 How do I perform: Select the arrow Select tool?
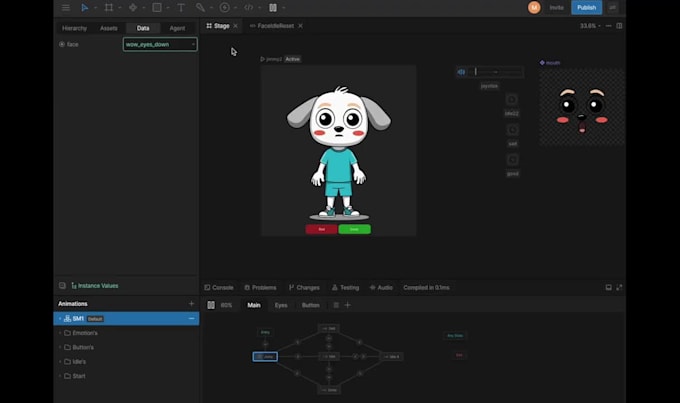click(x=85, y=8)
